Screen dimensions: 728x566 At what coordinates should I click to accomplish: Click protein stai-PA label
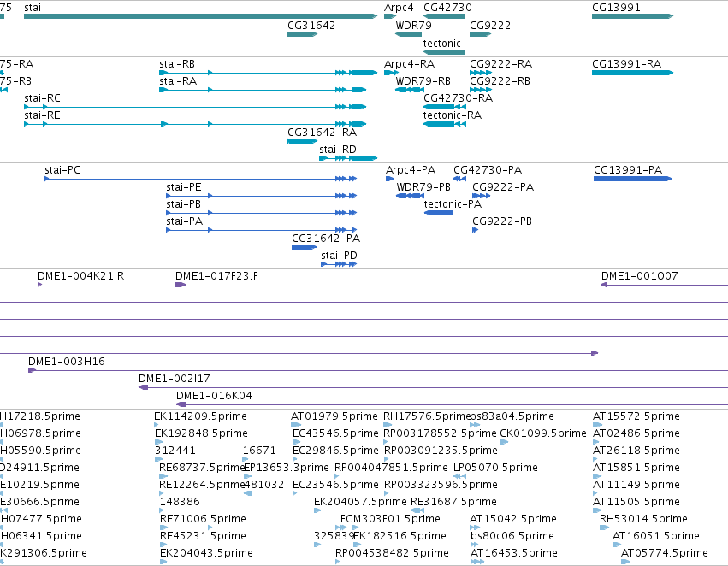click(184, 221)
